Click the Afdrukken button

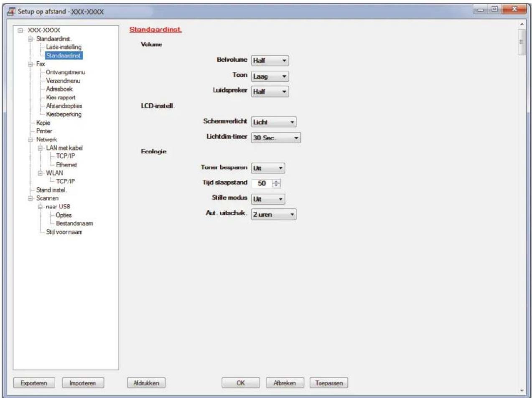pyautogui.click(x=146, y=383)
